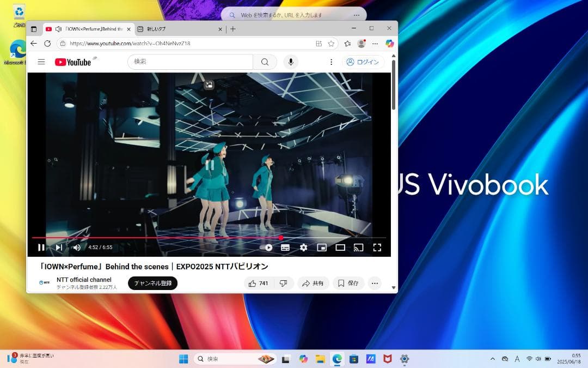The height and width of the screenshot is (368, 588).
Task: Click the チャンネル登録 subscribe button
Action: click(152, 283)
